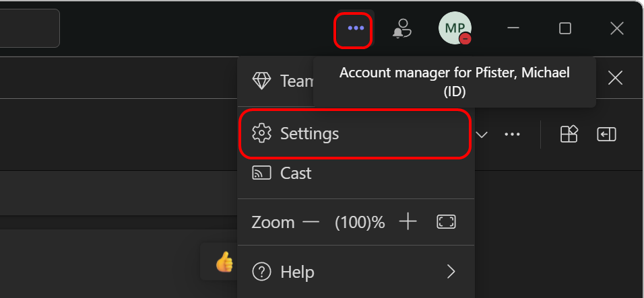The width and height of the screenshot is (644, 298).
Task: Open the MP account manager avatar
Action: pyautogui.click(x=455, y=28)
